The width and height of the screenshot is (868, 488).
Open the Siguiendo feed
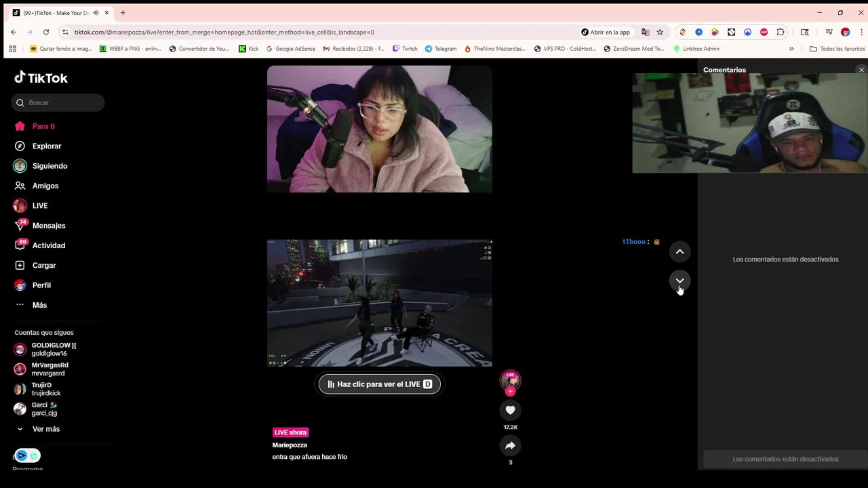pos(41,166)
